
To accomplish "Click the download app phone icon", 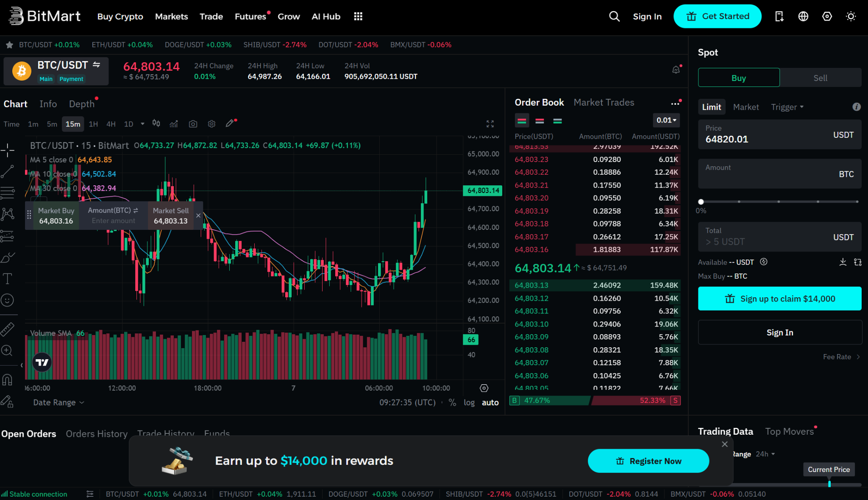I will click(779, 17).
